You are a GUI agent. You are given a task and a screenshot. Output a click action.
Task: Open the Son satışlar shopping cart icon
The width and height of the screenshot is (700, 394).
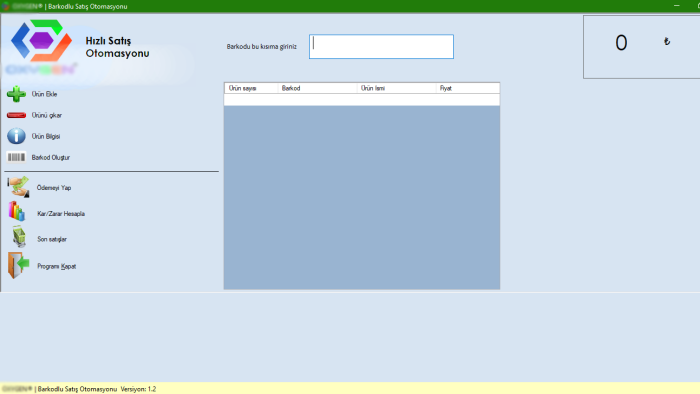19,236
